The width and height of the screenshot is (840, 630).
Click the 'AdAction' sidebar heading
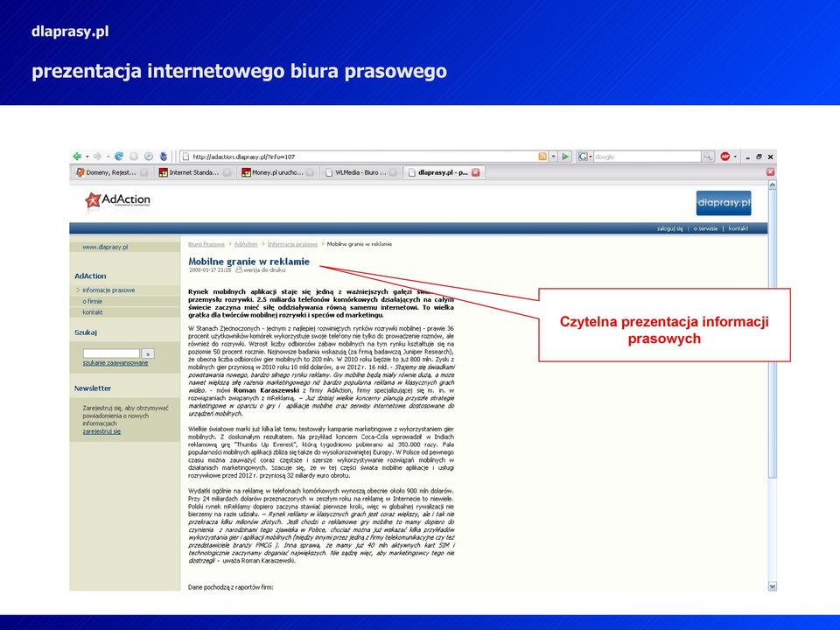pos(90,276)
